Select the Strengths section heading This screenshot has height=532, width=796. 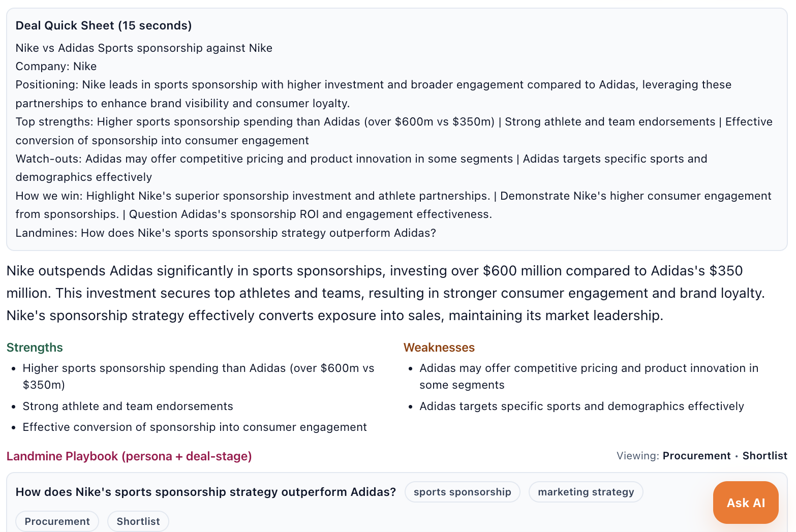point(34,347)
